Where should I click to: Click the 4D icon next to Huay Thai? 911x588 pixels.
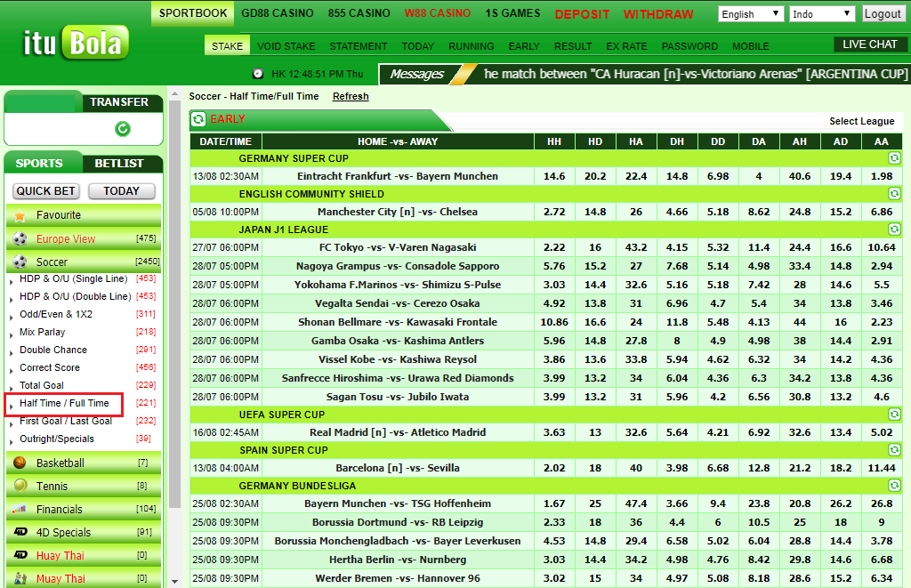(20, 555)
